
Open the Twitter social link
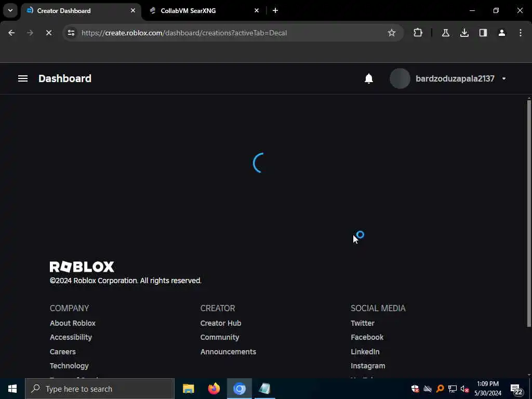[362, 323]
